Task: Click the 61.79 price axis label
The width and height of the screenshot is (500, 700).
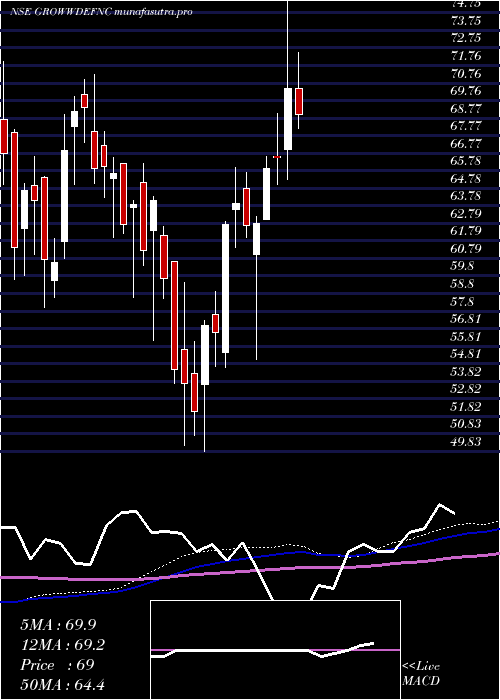Action: point(466,231)
